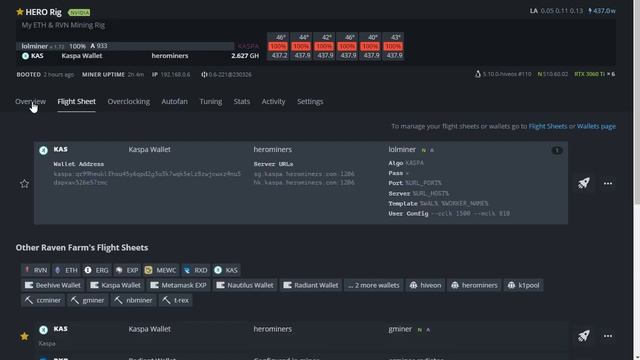The width and height of the screenshot is (640, 360).
Task: Filter flight sheets by KAS coin tag
Action: 226,270
